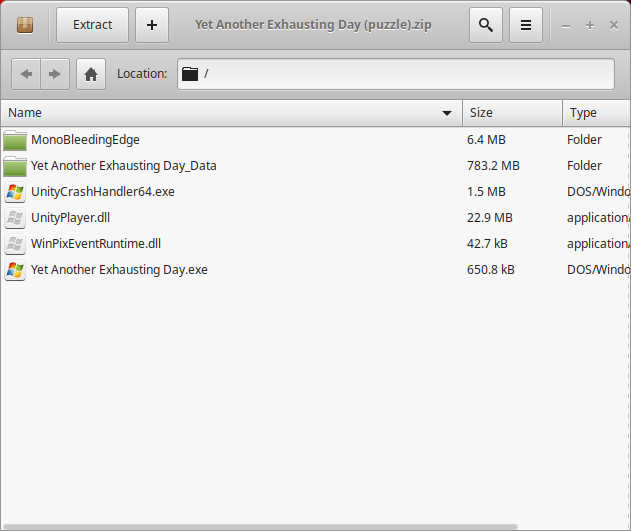Open search with the magnifier icon

[486, 25]
